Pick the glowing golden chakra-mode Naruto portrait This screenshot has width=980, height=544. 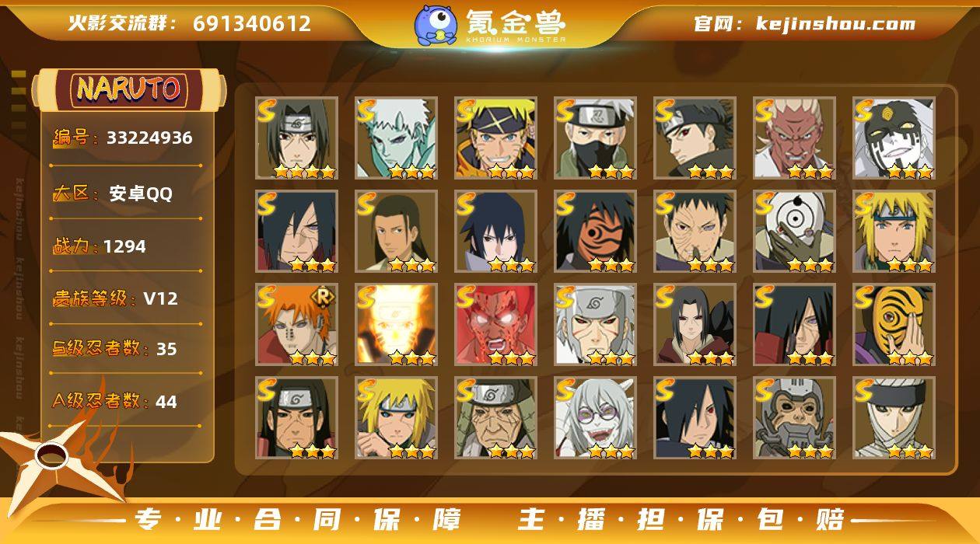[x=396, y=325]
